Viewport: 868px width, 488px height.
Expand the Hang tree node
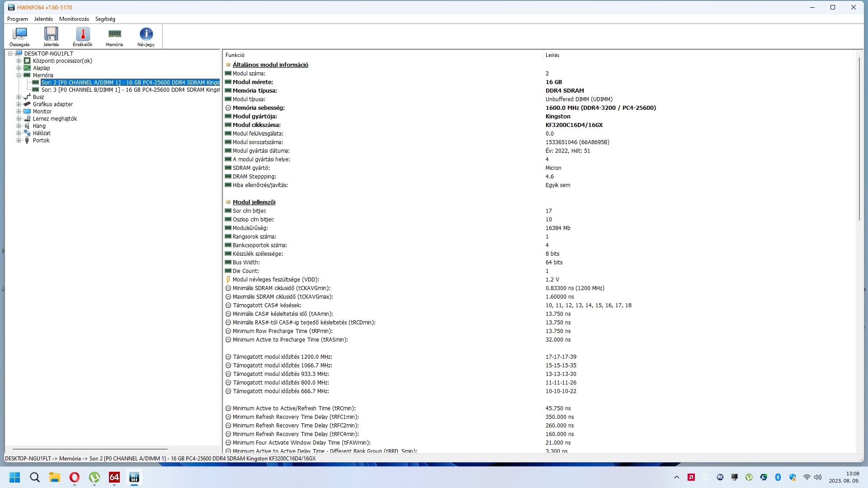click(19, 126)
